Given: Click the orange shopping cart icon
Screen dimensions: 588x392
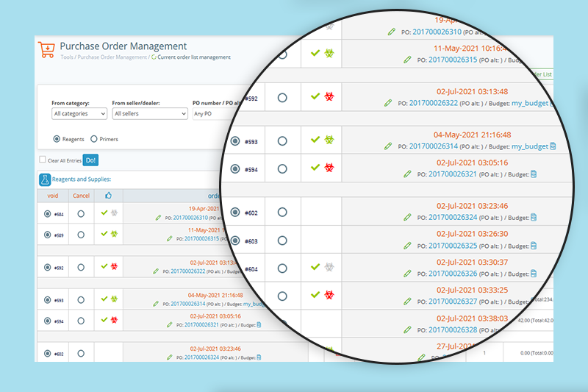Looking at the screenshot, I should [46, 50].
